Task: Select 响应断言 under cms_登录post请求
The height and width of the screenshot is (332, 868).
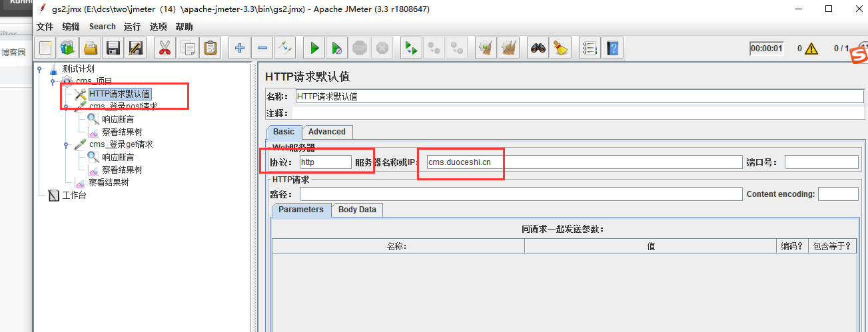Action: tap(118, 120)
